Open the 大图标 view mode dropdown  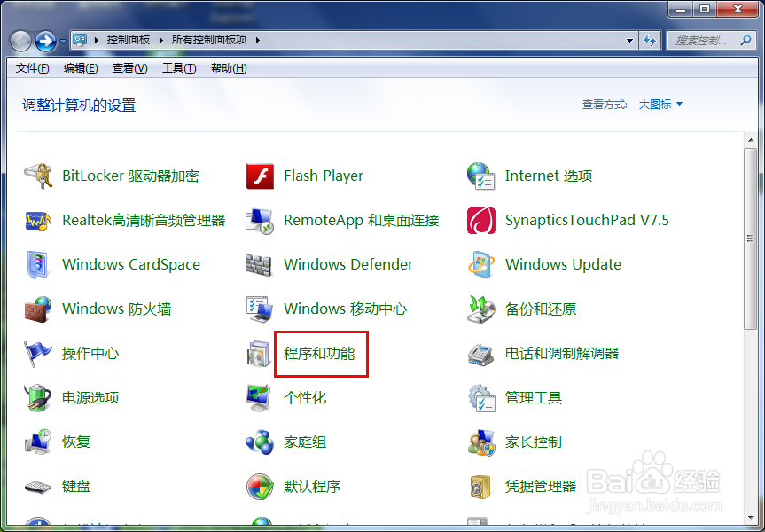pyautogui.click(x=660, y=104)
